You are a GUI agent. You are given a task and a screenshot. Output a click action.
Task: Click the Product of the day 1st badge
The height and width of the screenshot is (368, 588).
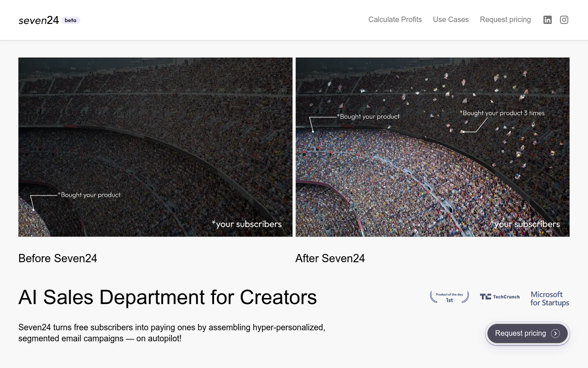(449, 297)
